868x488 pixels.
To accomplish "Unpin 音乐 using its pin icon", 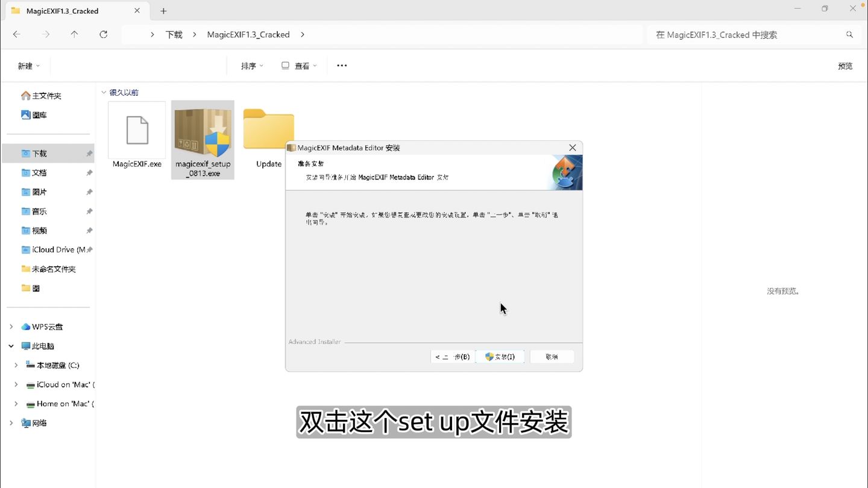I will (x=89, y=211).
